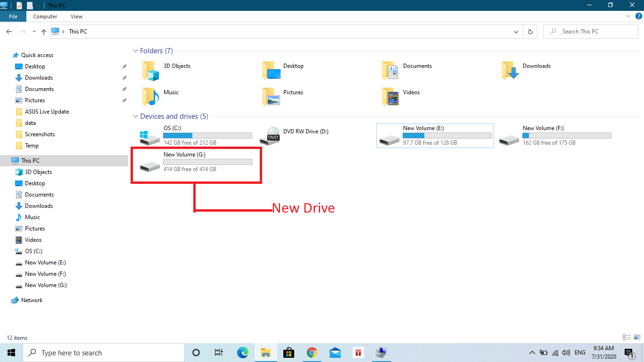Collapse the Folders section

(135, 50)
